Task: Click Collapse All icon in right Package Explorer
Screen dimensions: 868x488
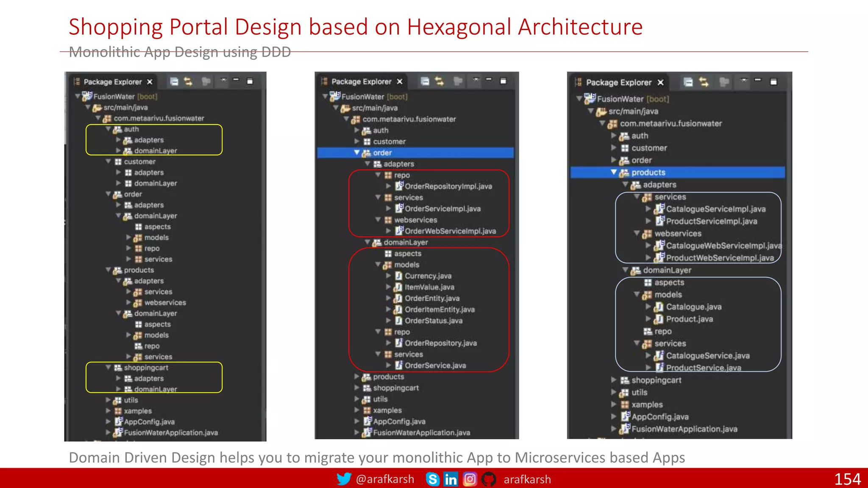Action: [688, 82]
